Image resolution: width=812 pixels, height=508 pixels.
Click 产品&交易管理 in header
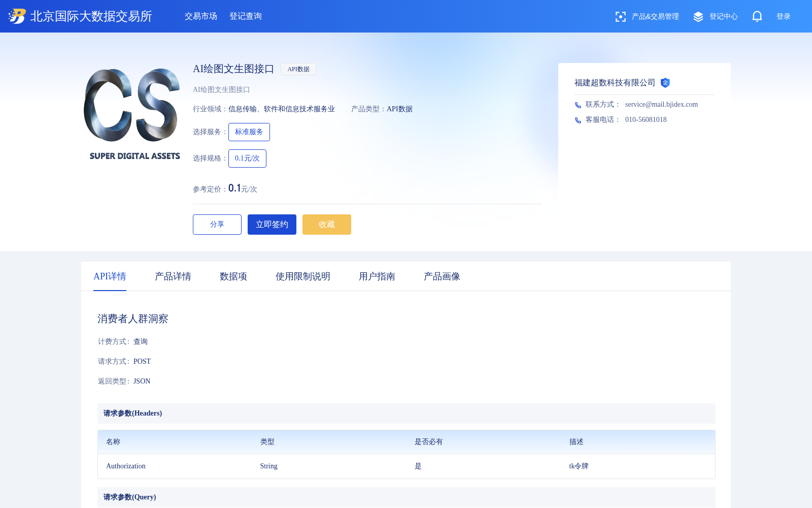[655, 16]
